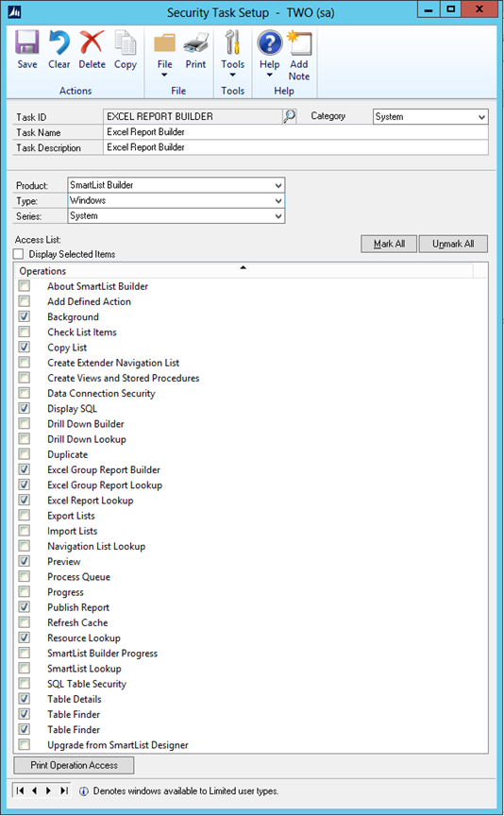Uncheck the Display SQL operation
Screen dimensions: 504x816
click(24, 408)
